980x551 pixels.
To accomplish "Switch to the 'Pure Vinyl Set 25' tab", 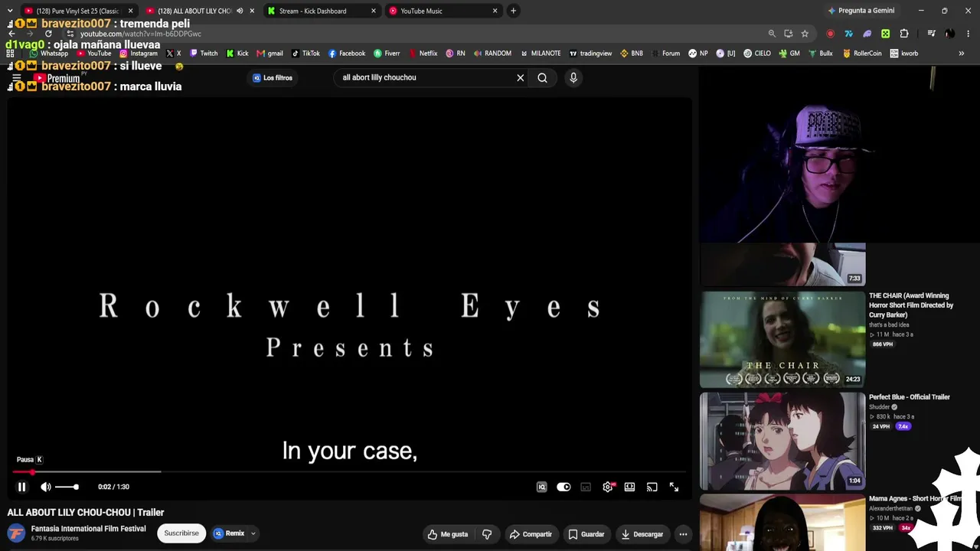I will point(77,11).
